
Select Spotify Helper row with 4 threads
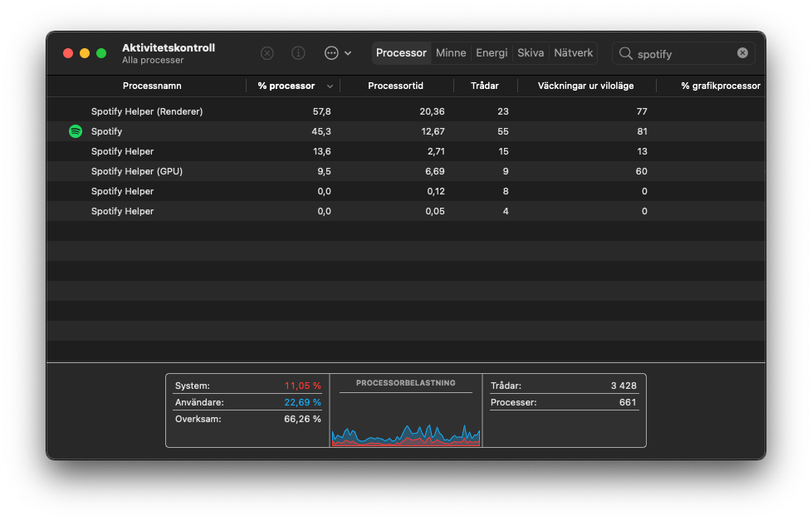coord(406,211)
